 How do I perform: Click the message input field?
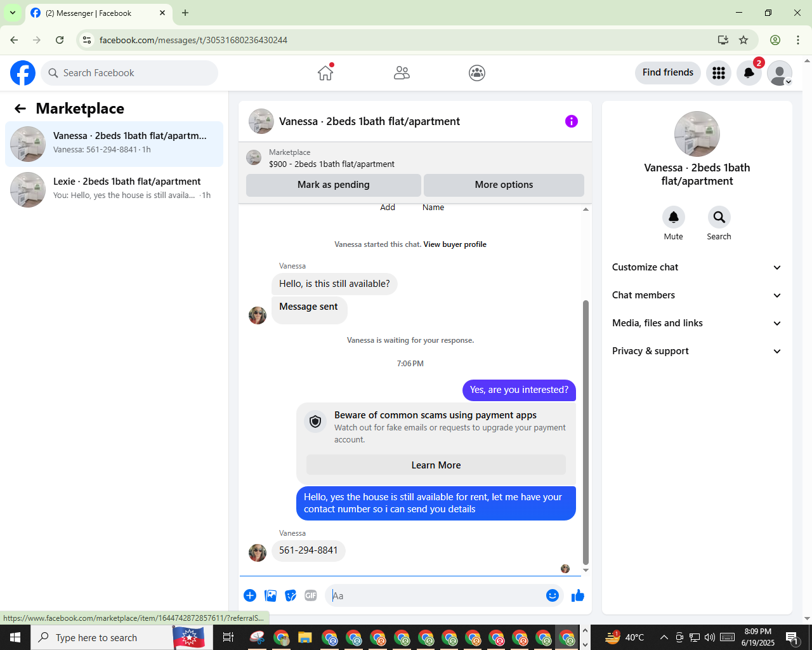click(435, 595)
